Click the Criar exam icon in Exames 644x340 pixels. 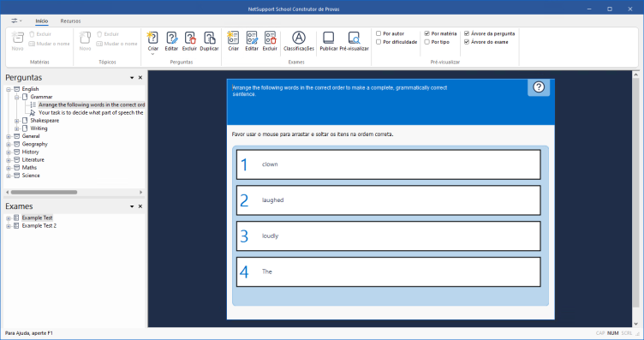233,38
